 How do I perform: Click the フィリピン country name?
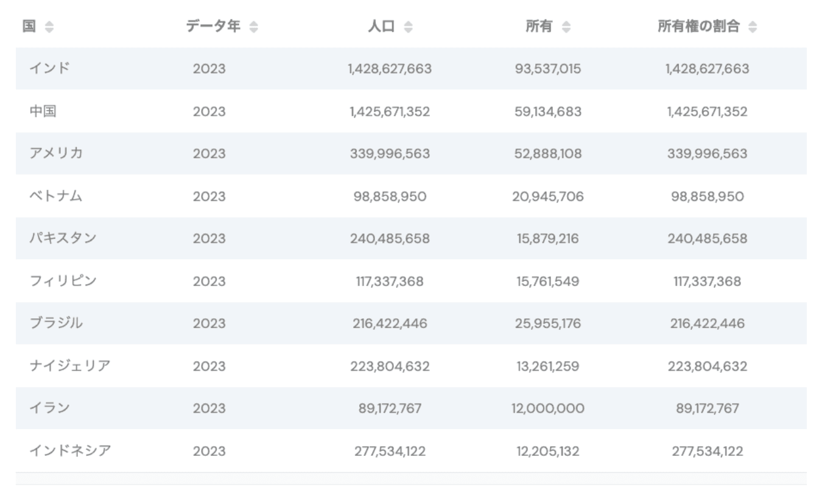click(x=63, y=281)
